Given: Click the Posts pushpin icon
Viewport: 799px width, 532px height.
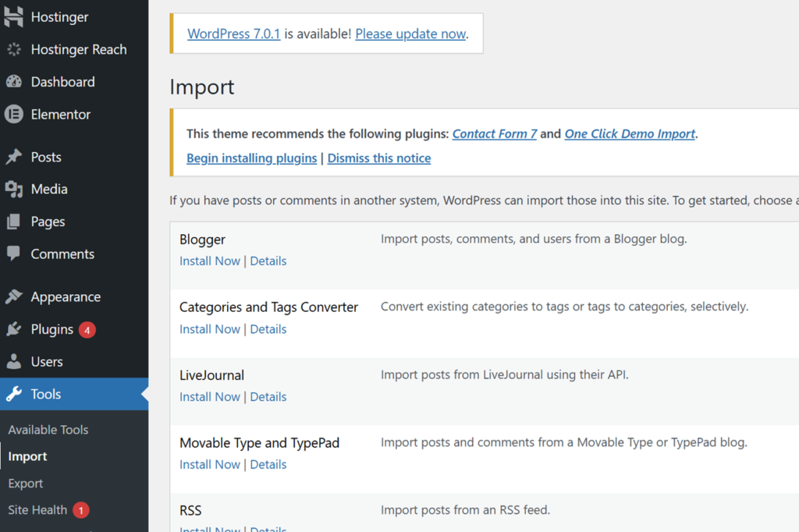Looking at the screenshot, I should (14, 157).
